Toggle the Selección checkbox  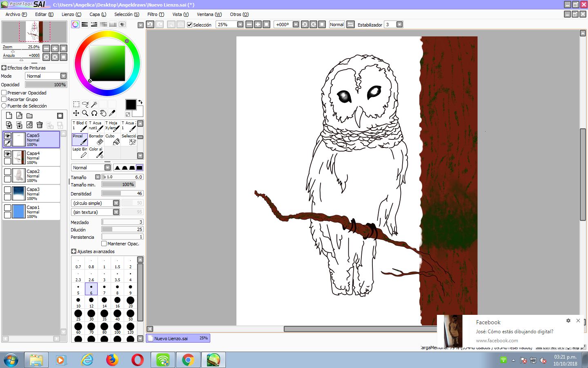(189, 25)
